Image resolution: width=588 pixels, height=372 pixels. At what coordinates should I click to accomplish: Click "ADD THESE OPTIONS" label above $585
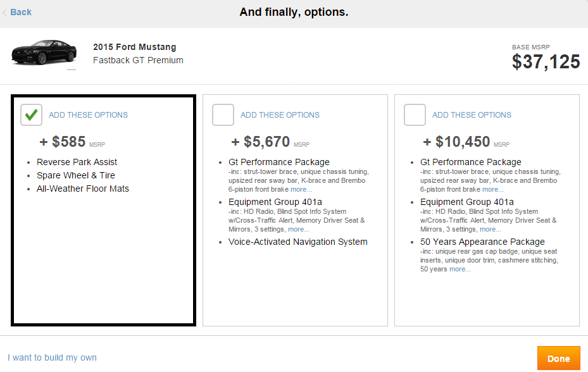tap(88, 115)
